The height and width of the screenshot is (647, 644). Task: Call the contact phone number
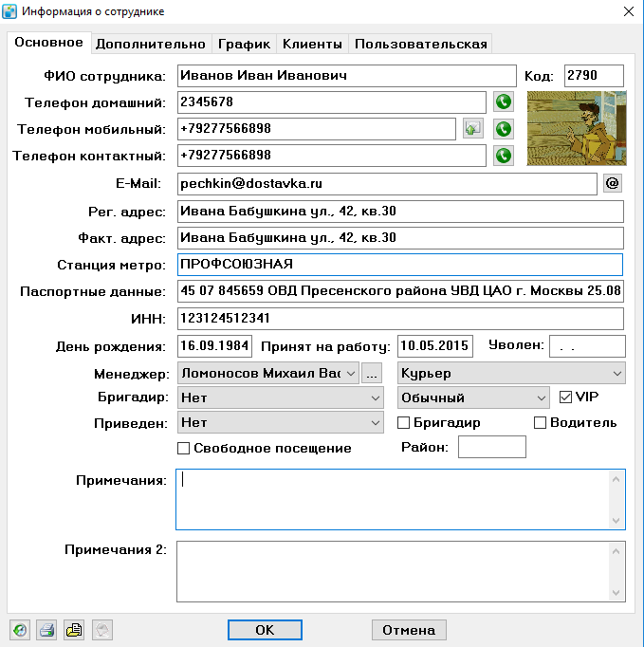point(504,156)
